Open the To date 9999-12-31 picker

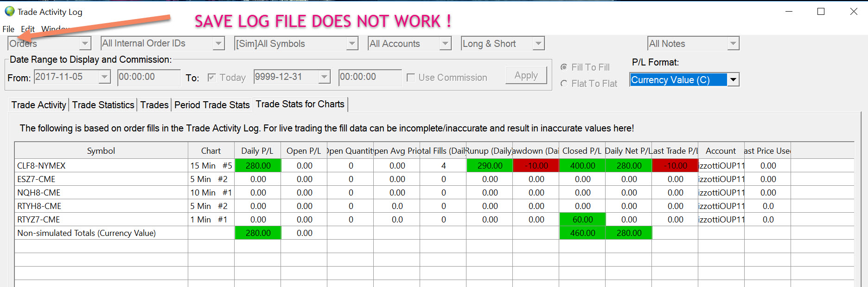click(x=325, y=77)
